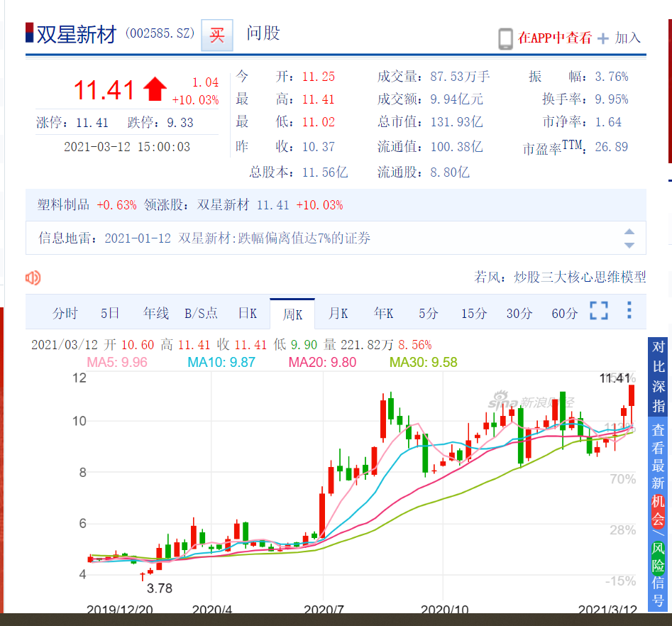The height and width of the screenshot is (626, 672).
Task: Click the stock name 双星新材 heading
Action: tap(77, 35)
